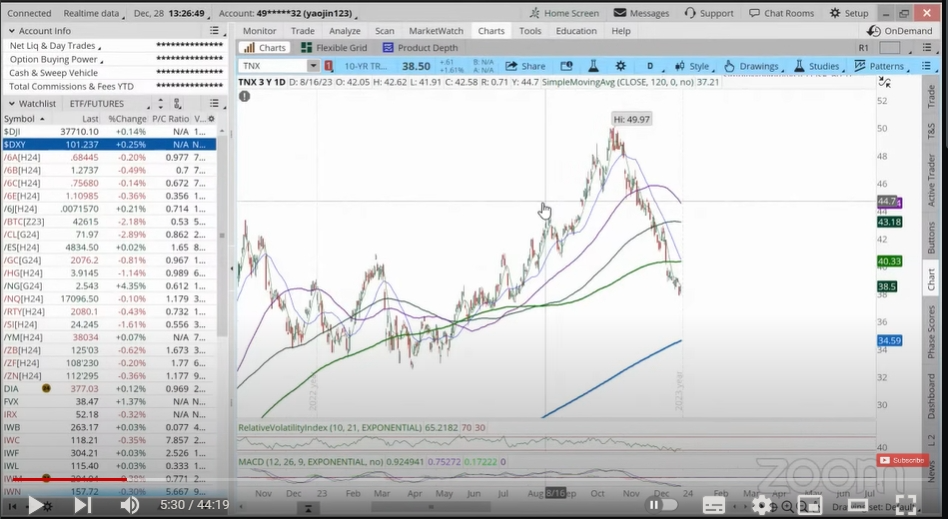The height and width of the screenshot is (519, 948).
Task: Collapse the Account Info section
Action: coord(11,31)
